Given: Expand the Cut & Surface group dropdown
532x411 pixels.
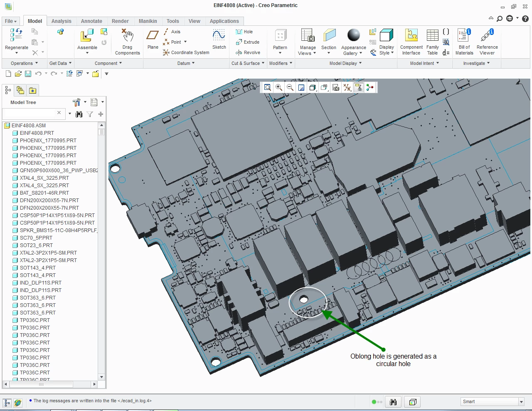Looking at the screenshot, I should [248, 63].
